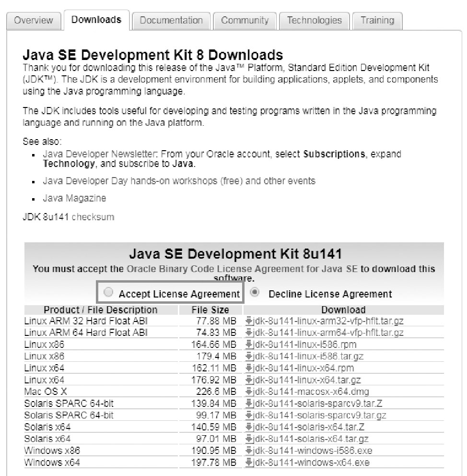Viewport: 467px width, 476px height.
Task: Download jdk-8u141-windows-i586.exe file link
Action: coord(314,451)
